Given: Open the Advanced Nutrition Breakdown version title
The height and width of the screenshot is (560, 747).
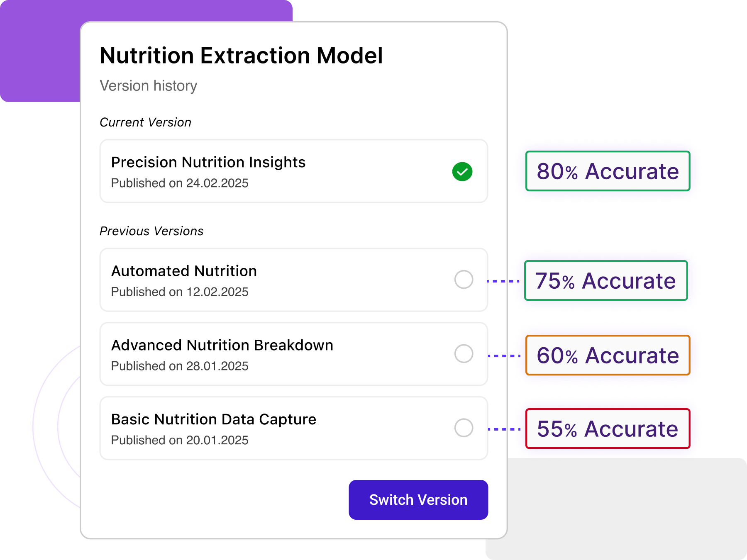Looking at the screenshot, I should [222, 345].
